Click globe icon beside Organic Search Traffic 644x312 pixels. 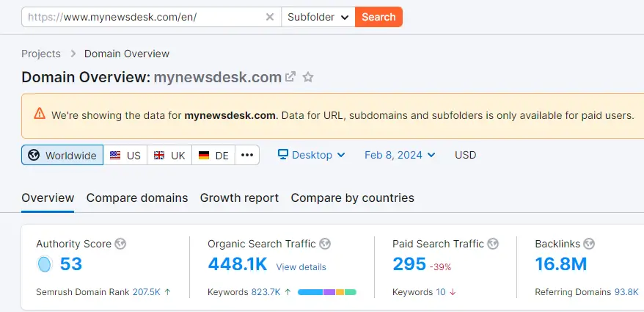(x=325, y=244)
